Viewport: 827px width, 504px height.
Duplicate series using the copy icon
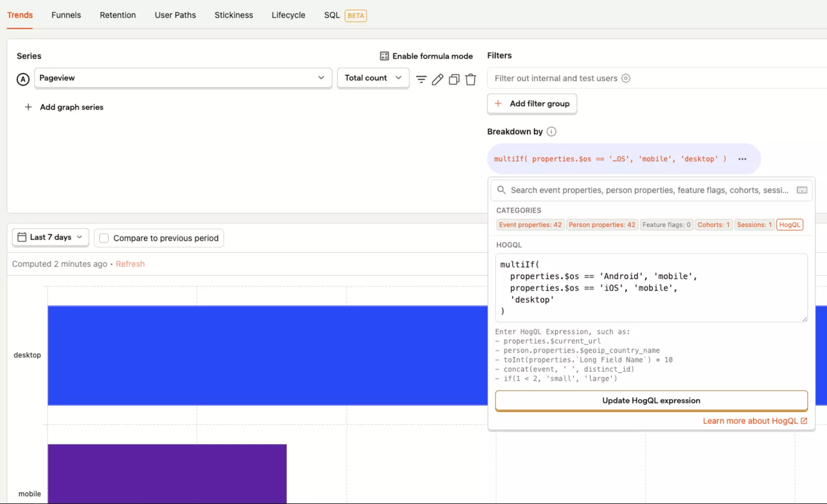click(454, 79)
